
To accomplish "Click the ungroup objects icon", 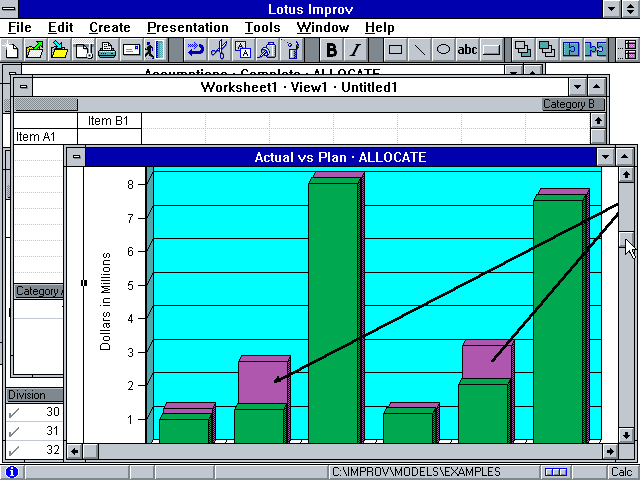I will click(x=595, y=50).
